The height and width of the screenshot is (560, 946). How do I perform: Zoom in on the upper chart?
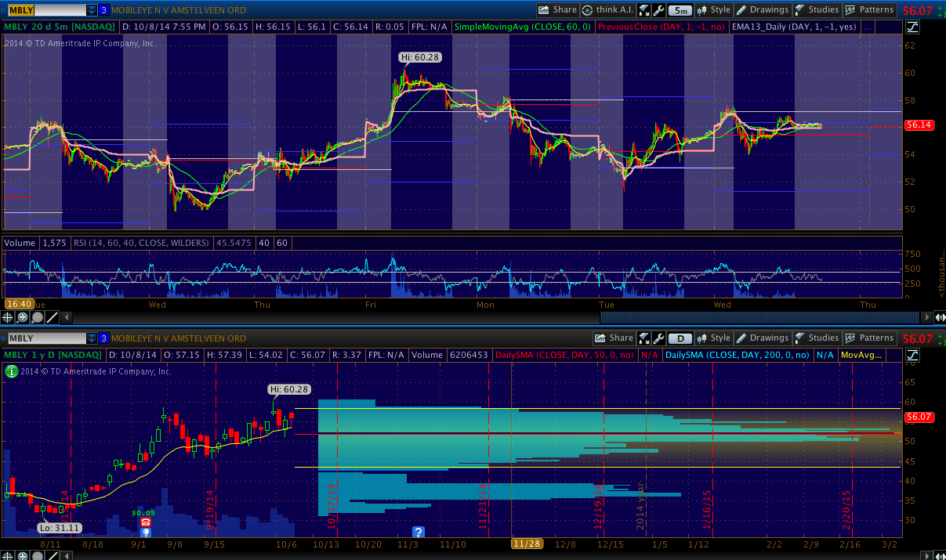pos(23,317)
